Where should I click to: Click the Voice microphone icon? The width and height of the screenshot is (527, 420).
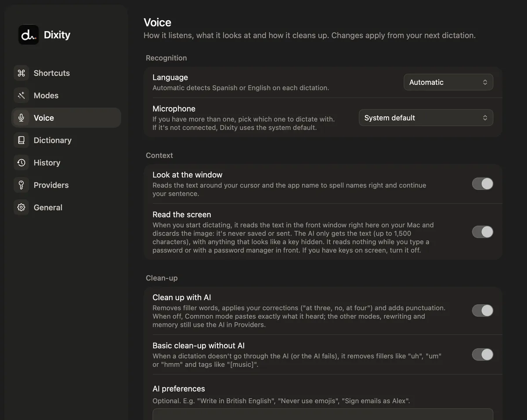pos(21,118)
